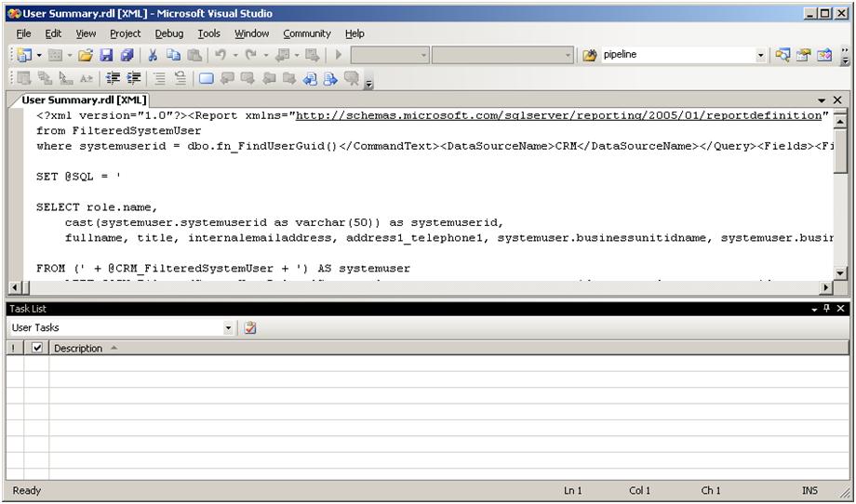Click the Navigate Backward icon
This screenshot has height=504, width=856.
[282, 55]
